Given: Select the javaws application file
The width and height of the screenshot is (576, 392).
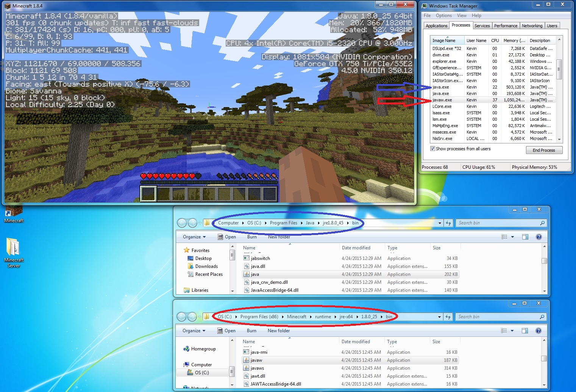Looking at the screenshot, I should coord(350,368).
